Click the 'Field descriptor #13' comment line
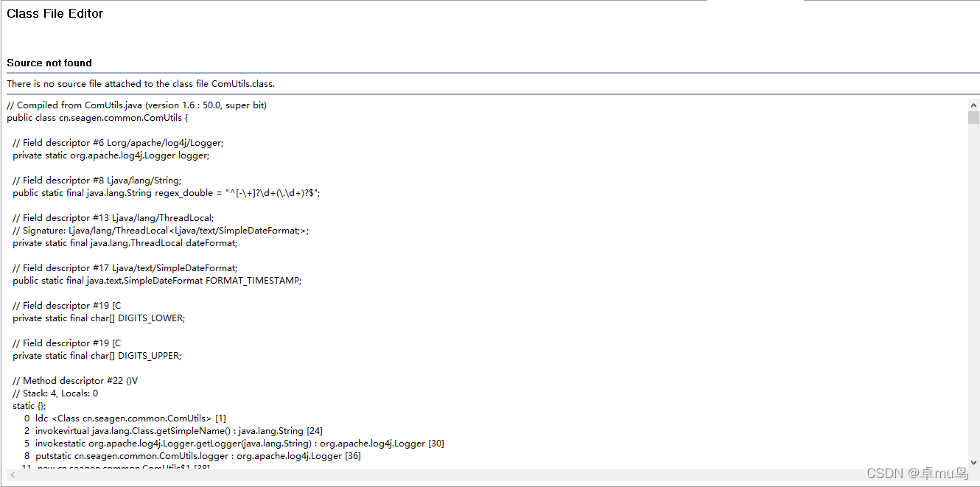980x487 pixels. pyautogui.click(x=113, y=218)
